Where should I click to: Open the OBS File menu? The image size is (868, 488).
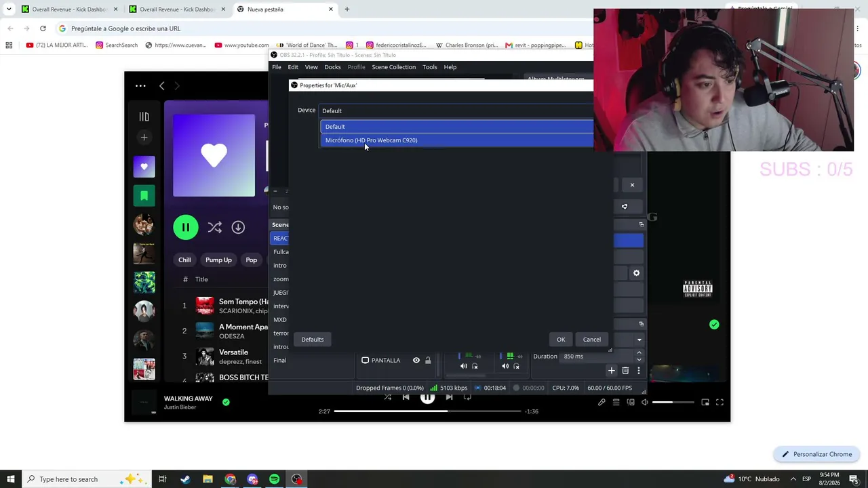(277, 67)
